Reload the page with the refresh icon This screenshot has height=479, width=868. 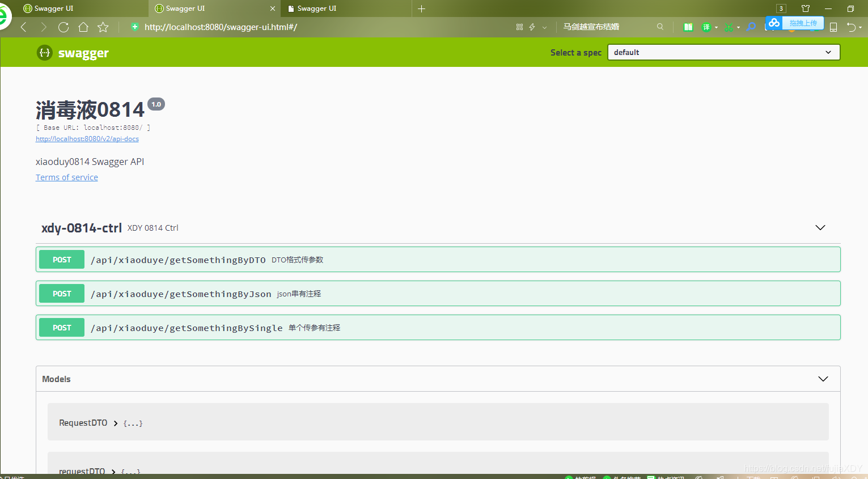(x=63, y=27)
